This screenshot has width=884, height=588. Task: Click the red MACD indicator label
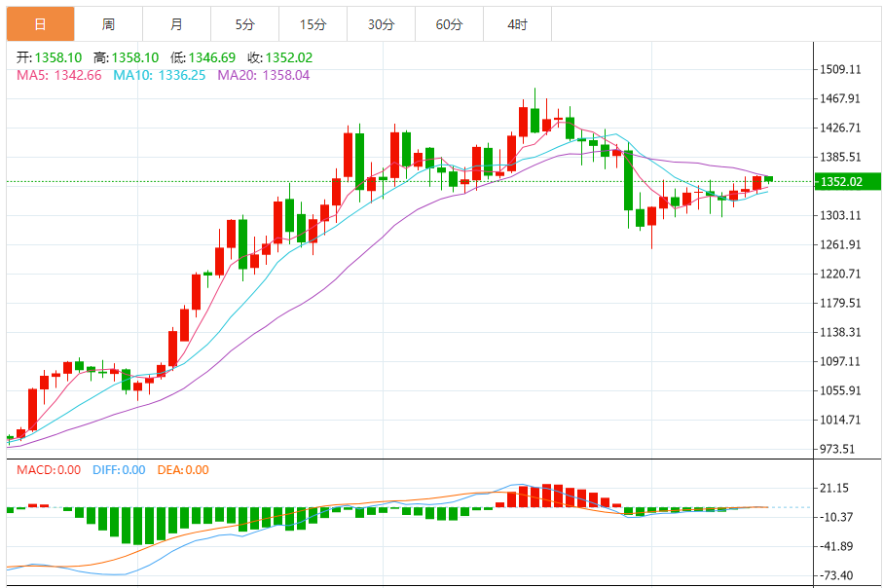[x=49, y=470]
